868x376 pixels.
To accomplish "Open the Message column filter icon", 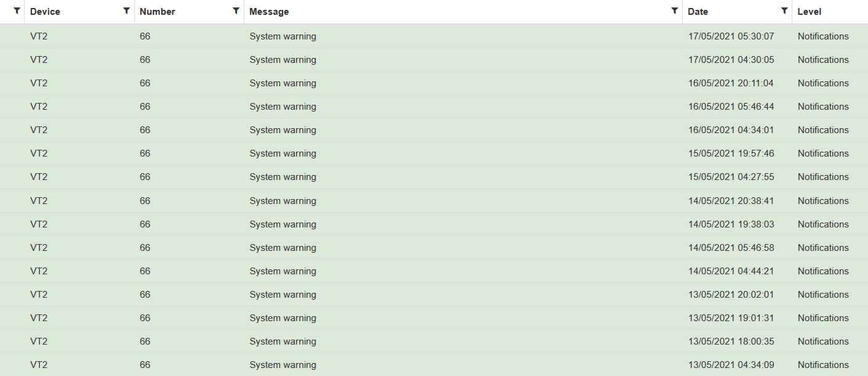I will (x=675, y=10).
